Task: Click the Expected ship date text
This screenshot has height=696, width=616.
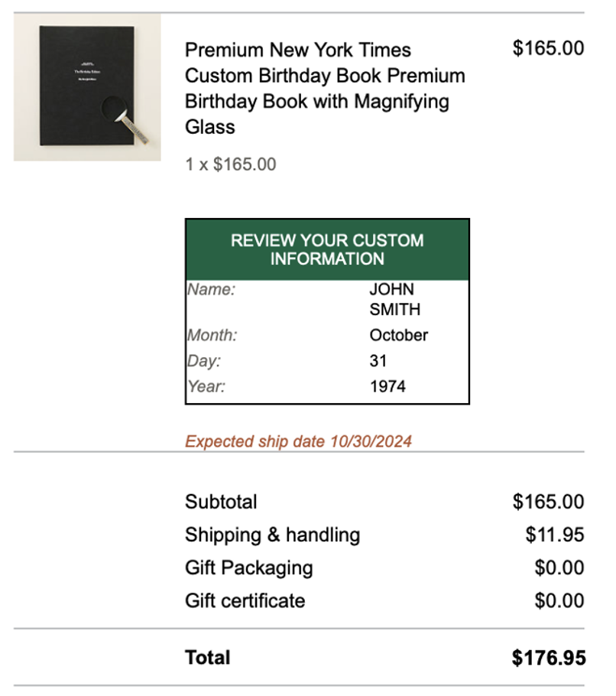Action: tap(299, 441)
